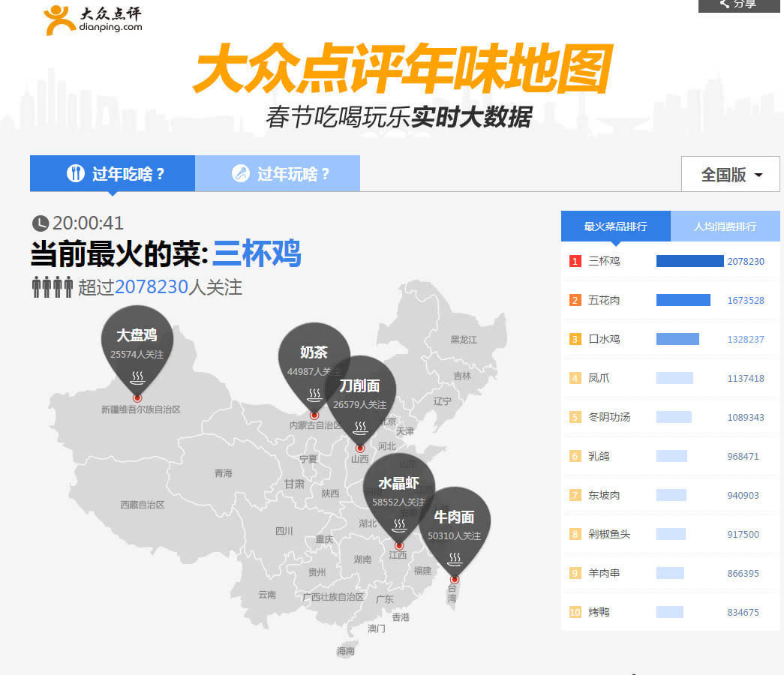Click rank 3 badge next to 口水鸡
This screenshot has width=784, height=675.
(x=575, y=339)
